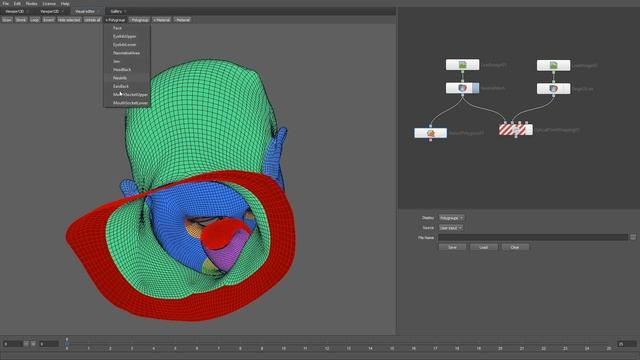The width and height of the screenshot is (640, 360).
Task: Choose MouthSocketLower from the polygroup list
Action: pos(127,103)
